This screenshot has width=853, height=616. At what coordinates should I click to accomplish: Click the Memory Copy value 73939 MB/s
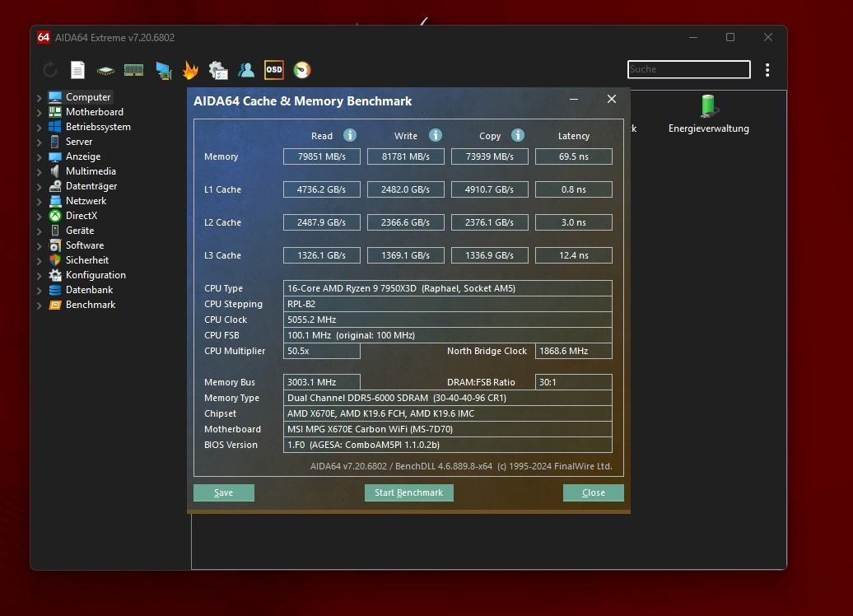coord(490,156)
